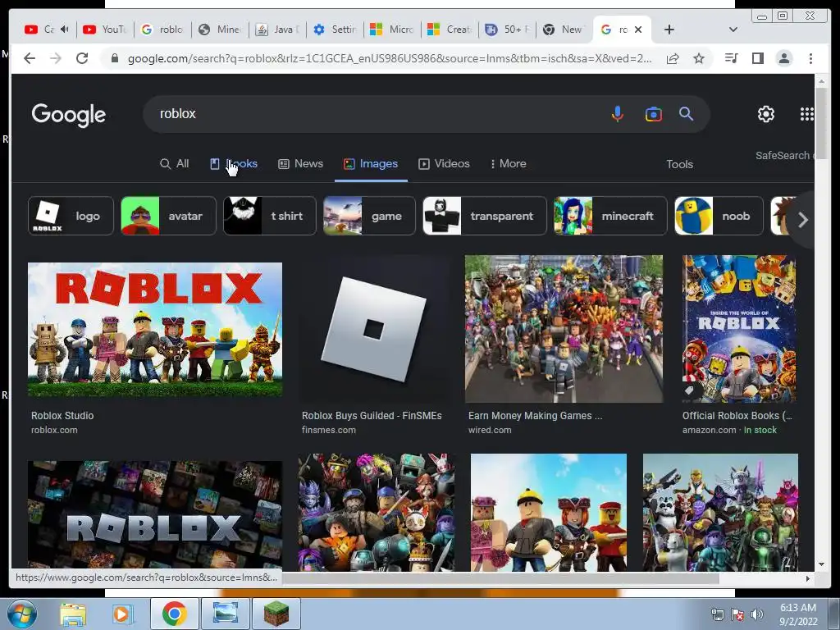Open Chrome's three-dot menu
This screenshot has height=630, width=840.
[810, 58]
